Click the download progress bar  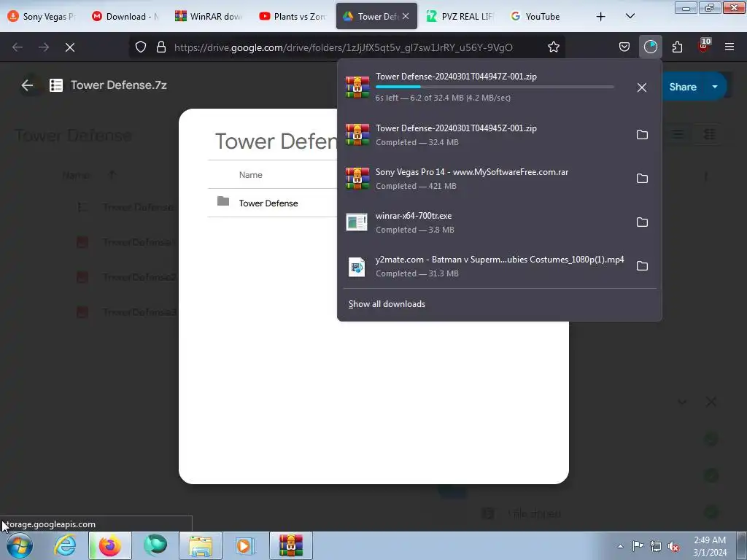tap(495, 87)
